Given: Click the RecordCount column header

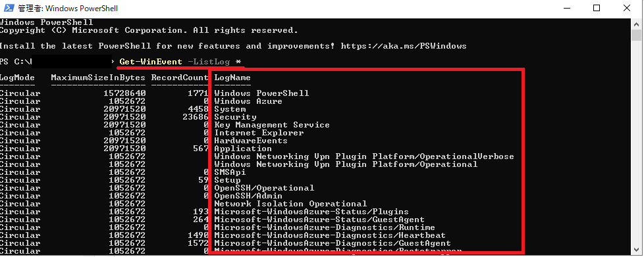Looking at the screenshot, I should pos(180,78).
